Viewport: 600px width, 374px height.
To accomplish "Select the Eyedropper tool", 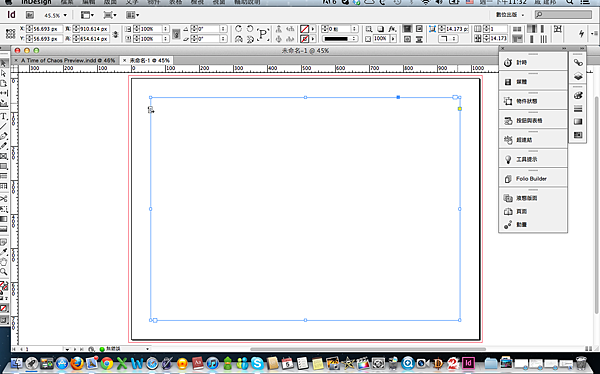I will 3,252.
